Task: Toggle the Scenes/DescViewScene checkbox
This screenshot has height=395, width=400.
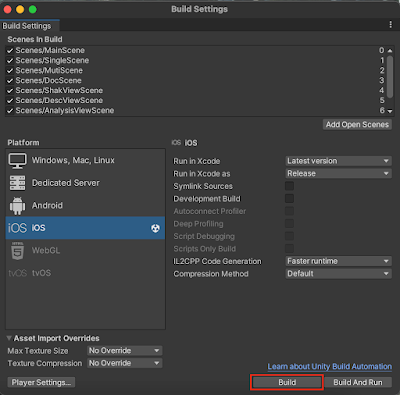Action: 10,101
